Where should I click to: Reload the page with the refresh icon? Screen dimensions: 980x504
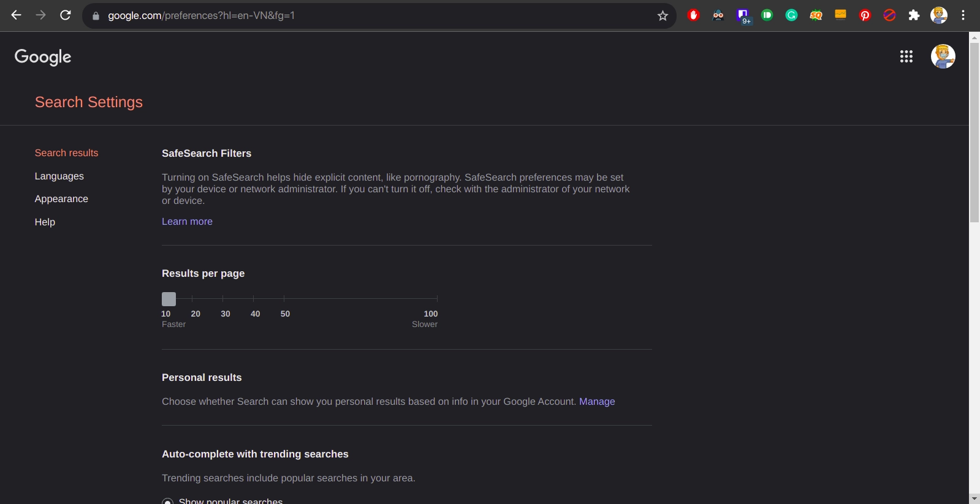66,15
